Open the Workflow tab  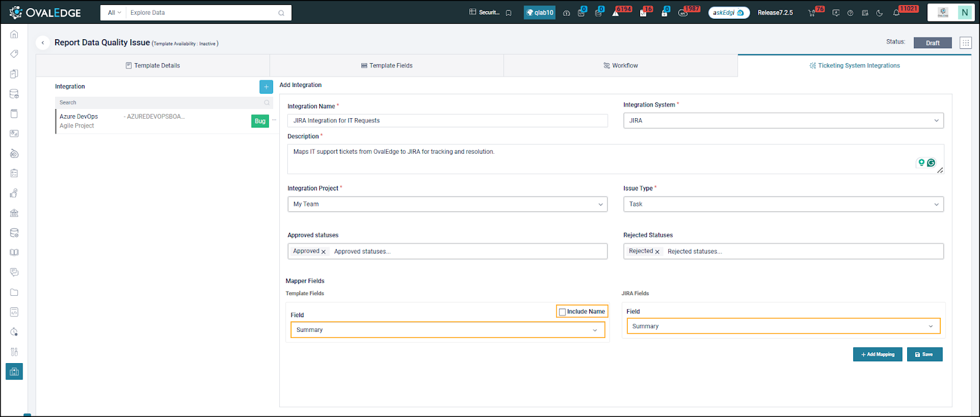[x=620, y=66]
